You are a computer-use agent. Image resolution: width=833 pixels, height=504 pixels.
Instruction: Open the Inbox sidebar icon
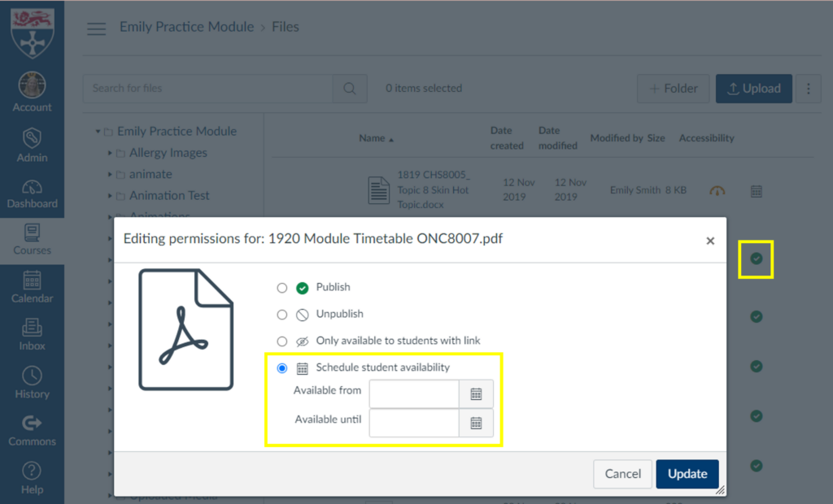point(32,334)
